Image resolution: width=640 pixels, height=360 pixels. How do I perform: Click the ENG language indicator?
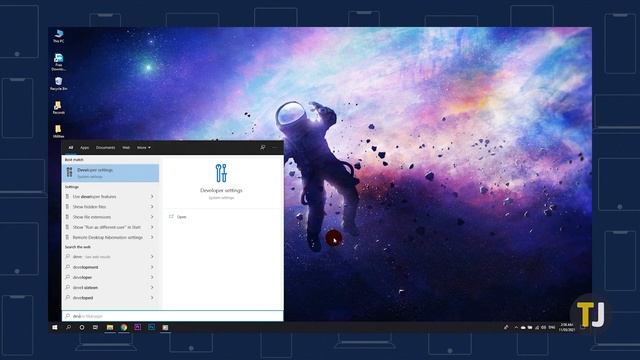tap(552, 327)
